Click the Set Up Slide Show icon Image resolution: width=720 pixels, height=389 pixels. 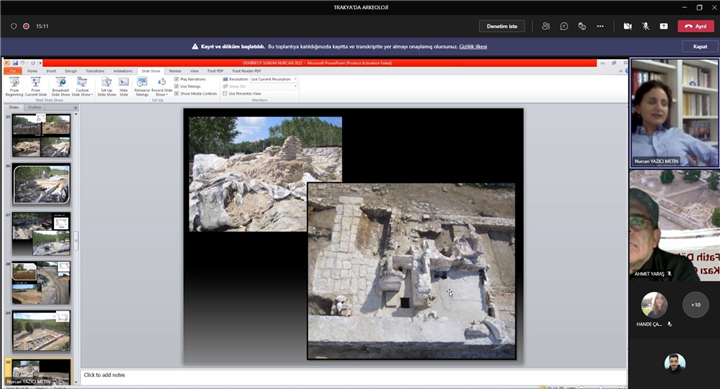click(106, 86)
